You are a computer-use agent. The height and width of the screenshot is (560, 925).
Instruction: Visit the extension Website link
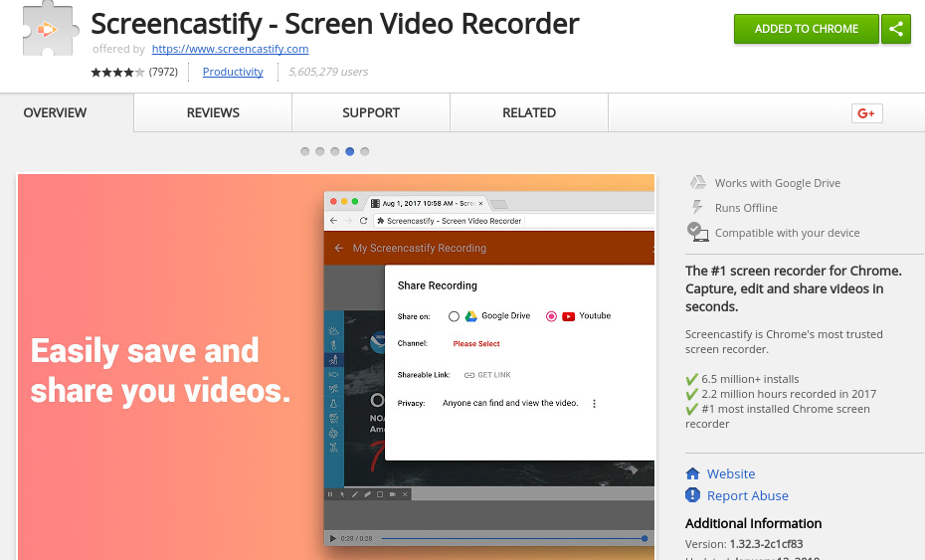[x=731, y=473]
